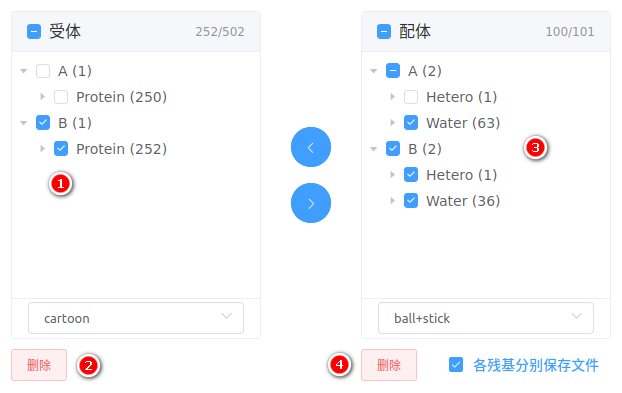Toggle the 配体 select-all checkbox
The width and height of the screenshot is (622, 393).
(x=384, y=31)
